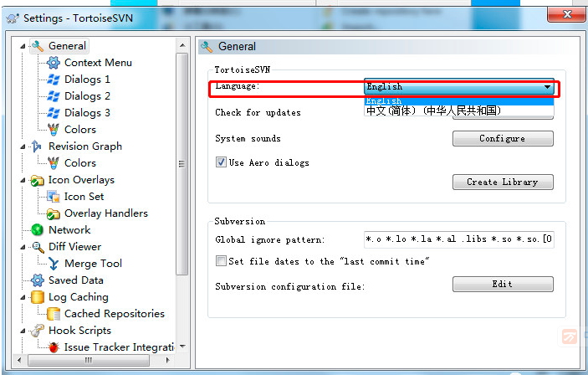Select Saved Data in settings tree
588x375 pixels.
pyautogui.click(x=76, y=280)
